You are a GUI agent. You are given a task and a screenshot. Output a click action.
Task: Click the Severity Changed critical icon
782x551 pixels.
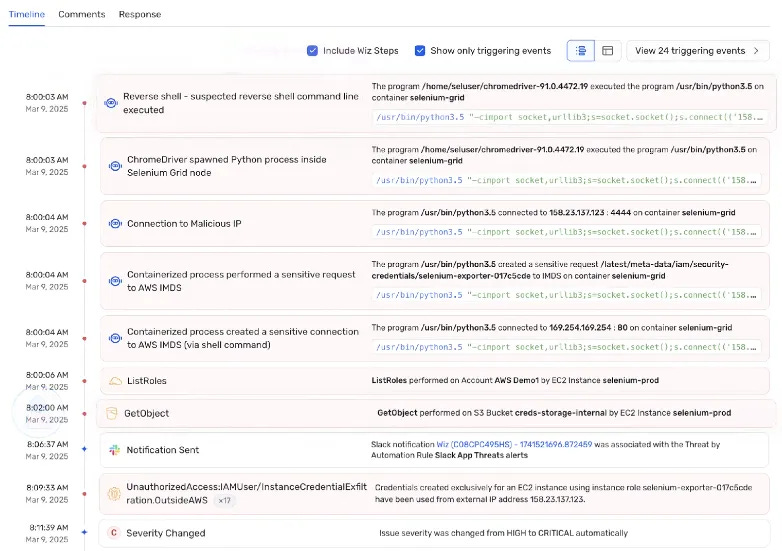(x=114, y=533)
